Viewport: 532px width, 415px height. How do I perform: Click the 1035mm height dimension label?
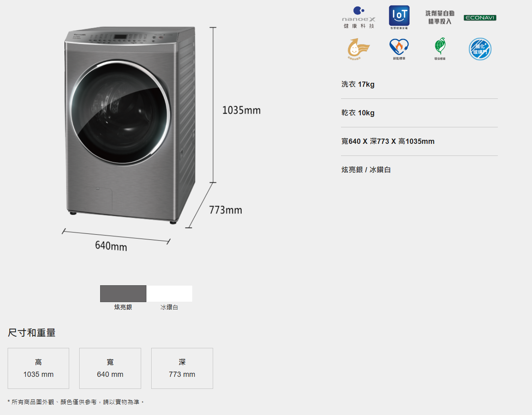[x=241, y=110]
